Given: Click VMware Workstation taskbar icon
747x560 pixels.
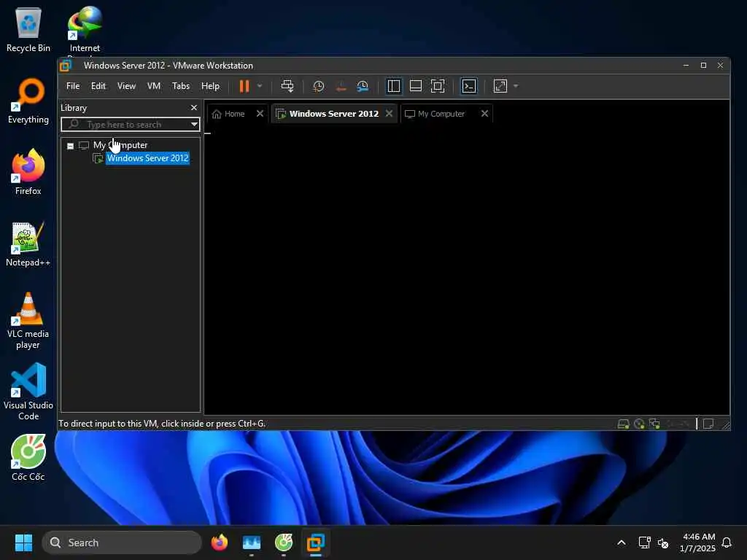Looking at the screenshot, I should [315, 542].
